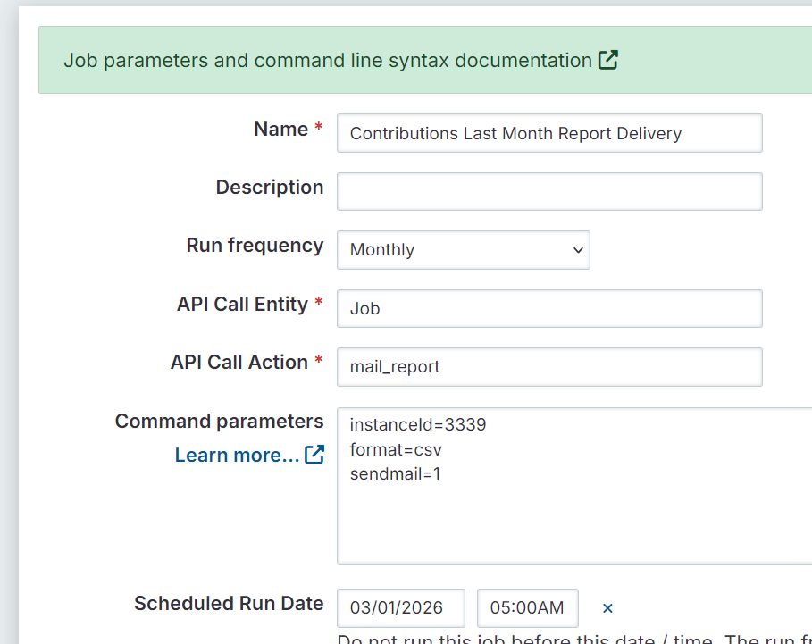812x644 pixels.
Task: Click the Scheduled Run Date label
Action: [x=229, y=604]
